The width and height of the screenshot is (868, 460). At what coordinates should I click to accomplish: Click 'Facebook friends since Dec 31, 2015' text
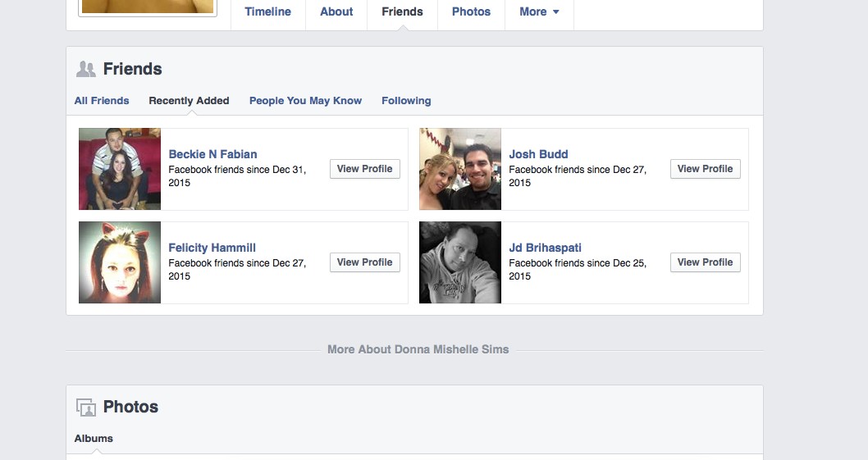pyautogui.click(x=237, y=176)
